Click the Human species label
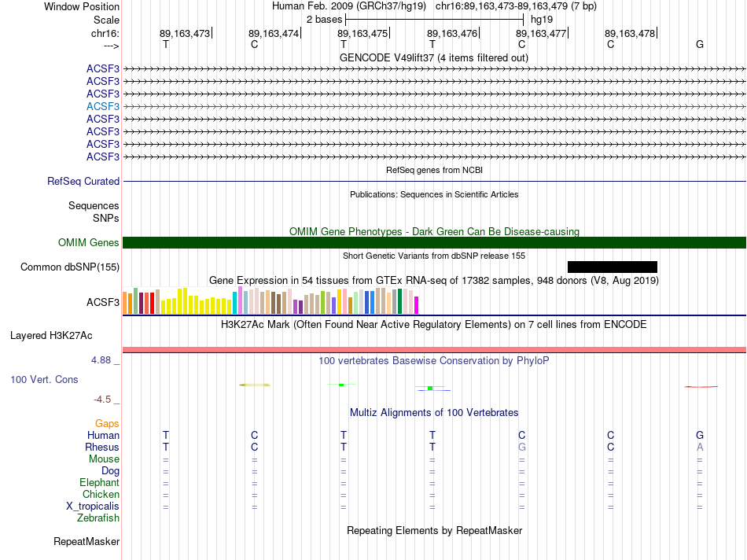Screen dimensions: 747x560 point(103,435)
